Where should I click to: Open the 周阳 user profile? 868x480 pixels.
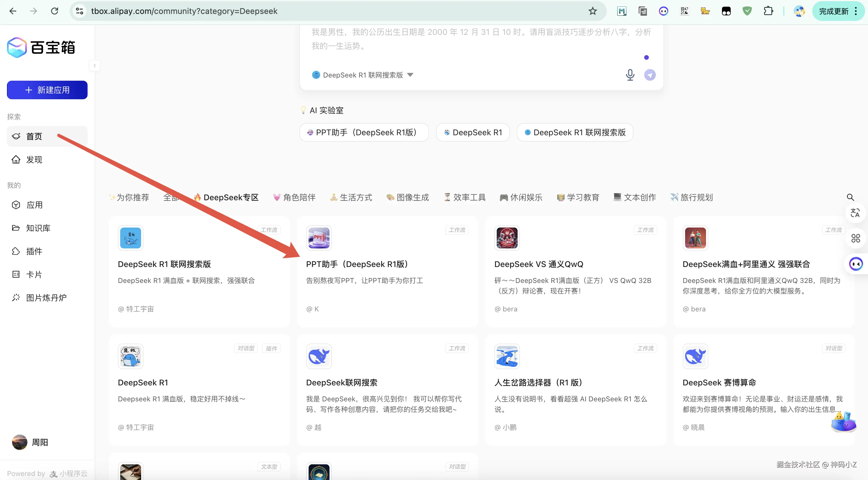tap(40, 442)
